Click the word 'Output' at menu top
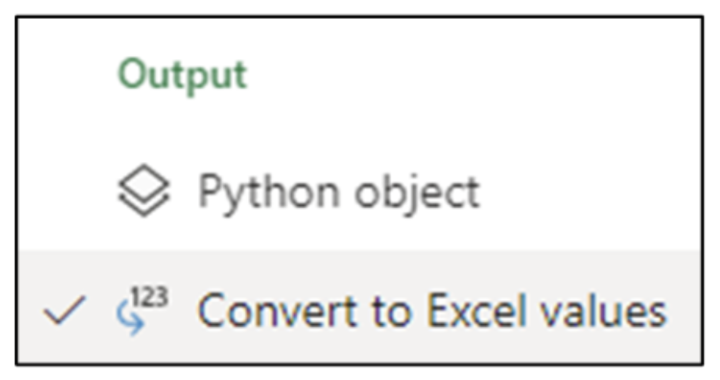Image resolution: width=720 pixels, height=380 pixels. pos(182,75)
